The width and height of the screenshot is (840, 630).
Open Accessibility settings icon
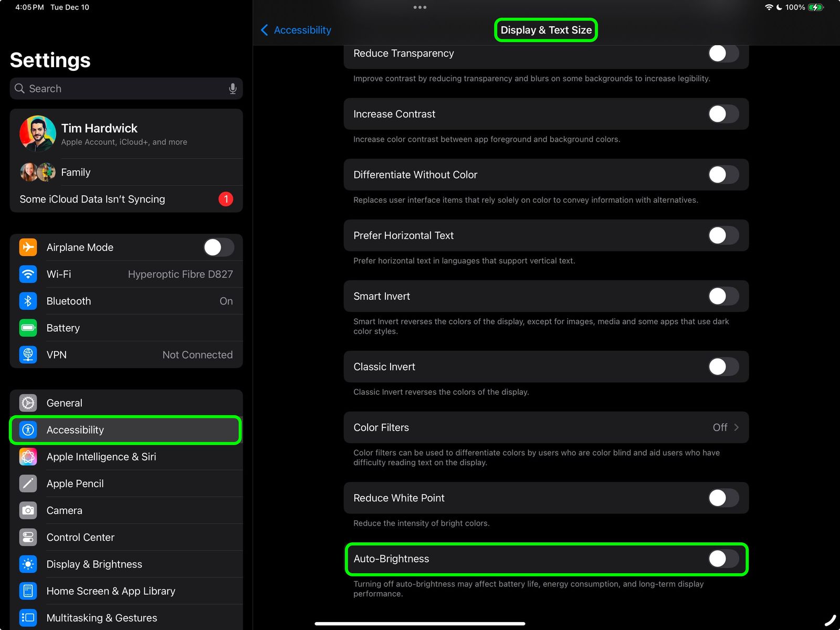[28, 429]
